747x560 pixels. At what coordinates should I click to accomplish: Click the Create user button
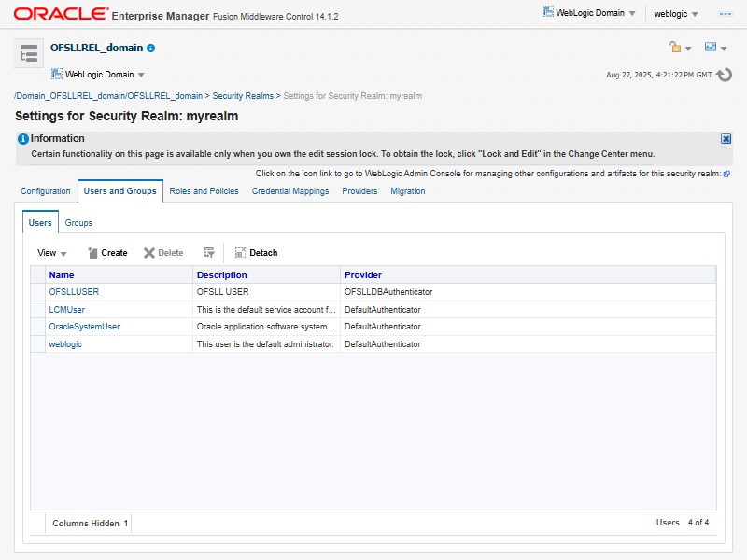pos(107,253)
